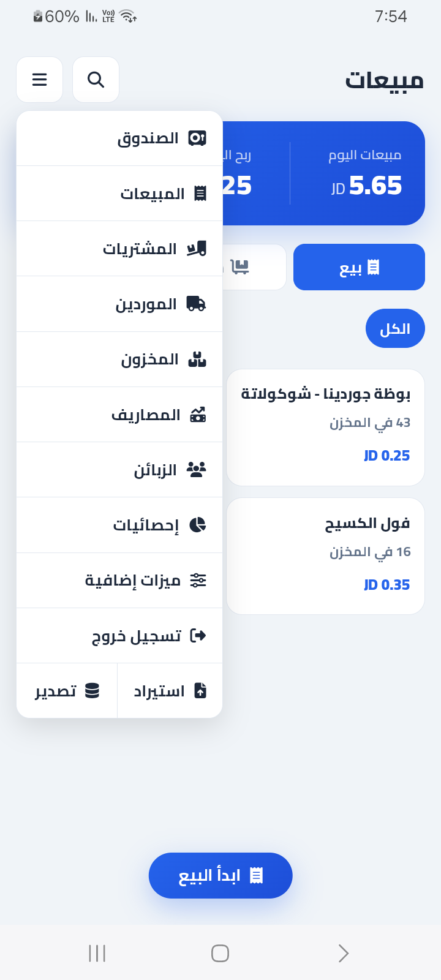Viewport: 441px width, 980px height.
Task: Close the hamburger menu button
Action: pos(40,80)
